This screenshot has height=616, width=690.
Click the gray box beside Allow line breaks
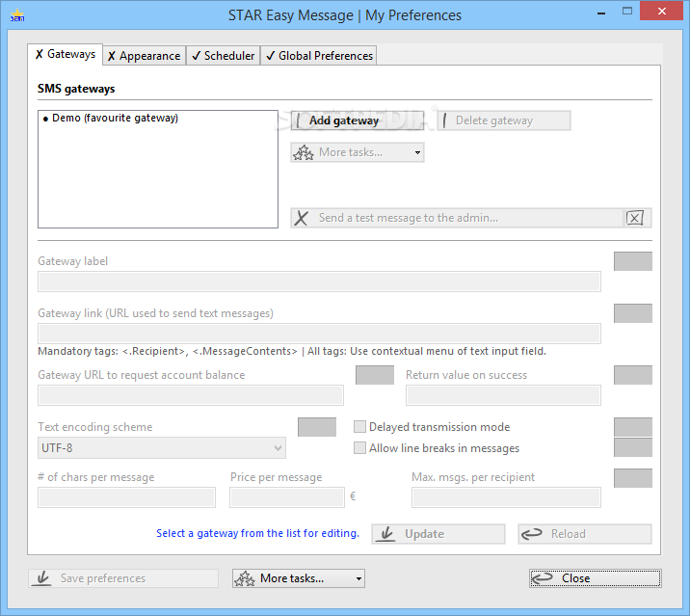pyautogui.click(x=633, y=447)
